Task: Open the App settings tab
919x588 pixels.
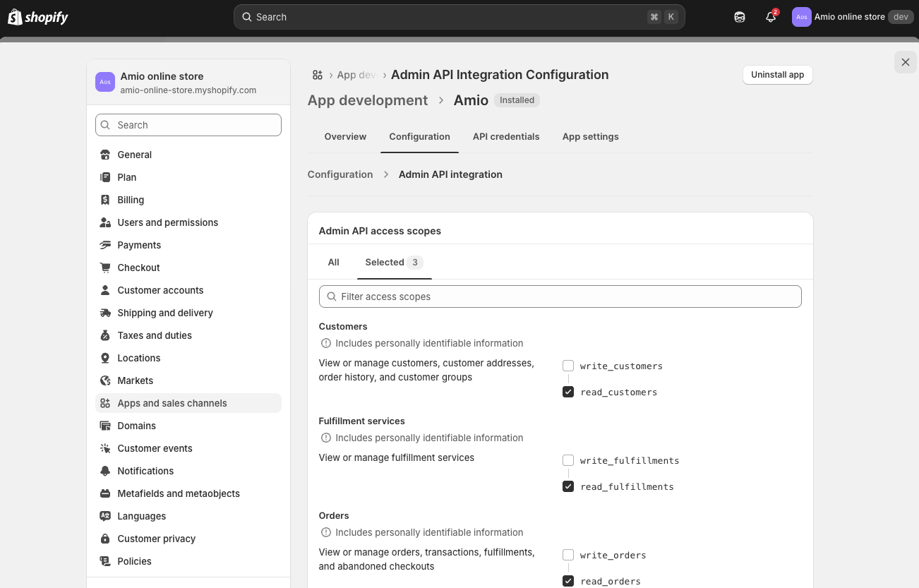Action: [x=590, y=137]
